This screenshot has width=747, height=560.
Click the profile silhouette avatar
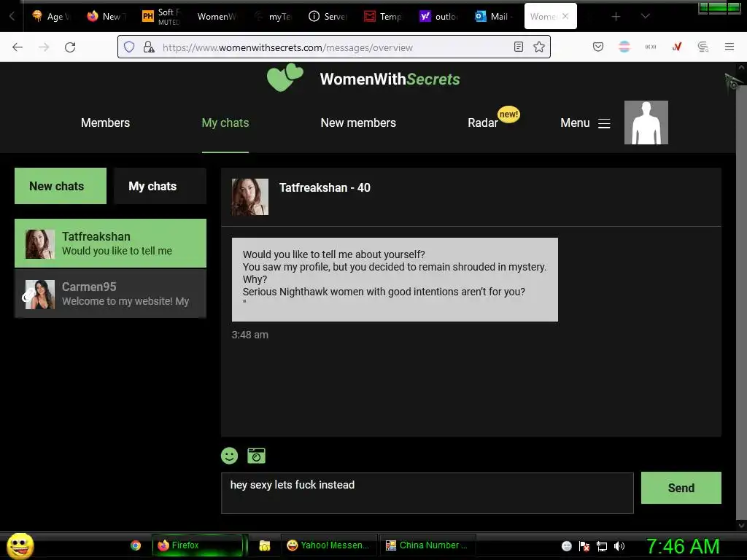coord(646,122)
